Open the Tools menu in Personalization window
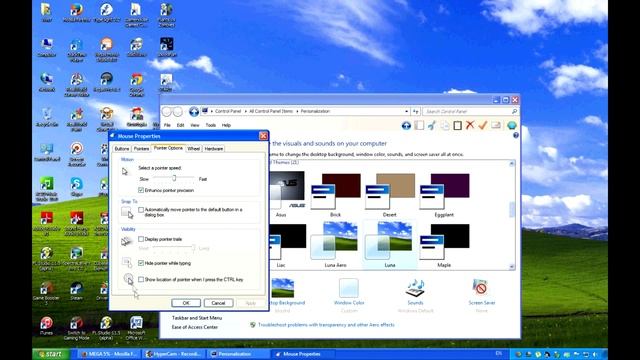Viewport: 640px width, 360px height. [x=211, y=125]
